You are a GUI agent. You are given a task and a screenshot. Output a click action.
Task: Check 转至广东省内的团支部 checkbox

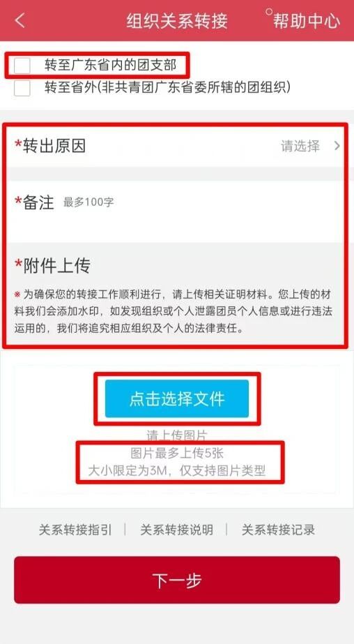[x=22, y=66]
